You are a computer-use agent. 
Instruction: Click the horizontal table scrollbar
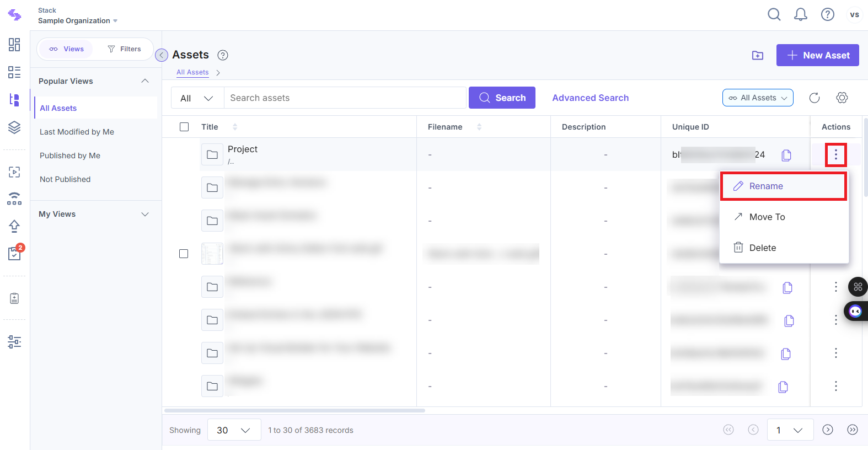294,410
